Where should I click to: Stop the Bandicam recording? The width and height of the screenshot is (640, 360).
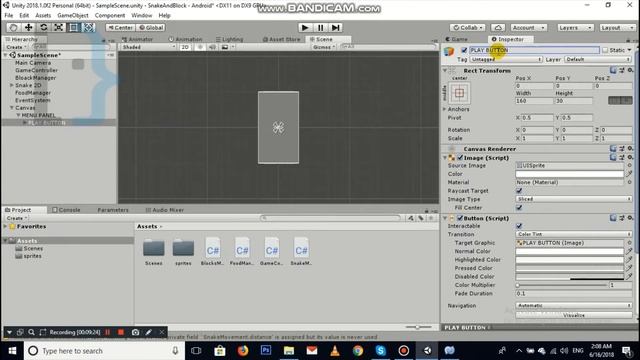click(x=121, y=332)
